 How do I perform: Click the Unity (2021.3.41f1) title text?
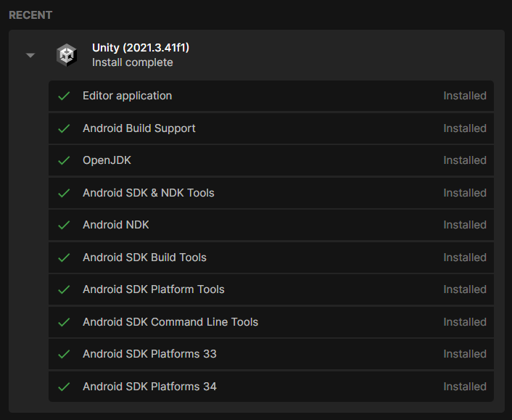(141, 48)
